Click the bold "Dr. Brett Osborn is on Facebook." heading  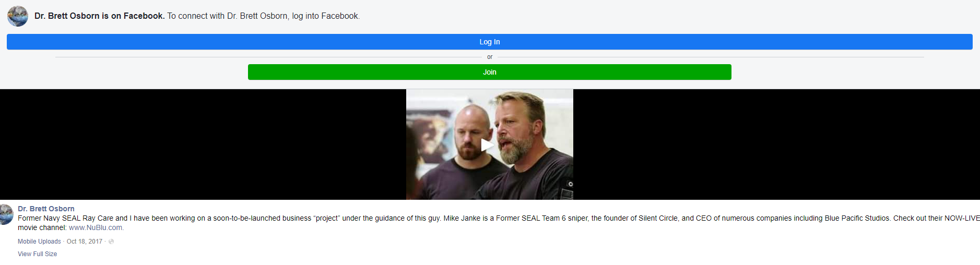[99, 16]
